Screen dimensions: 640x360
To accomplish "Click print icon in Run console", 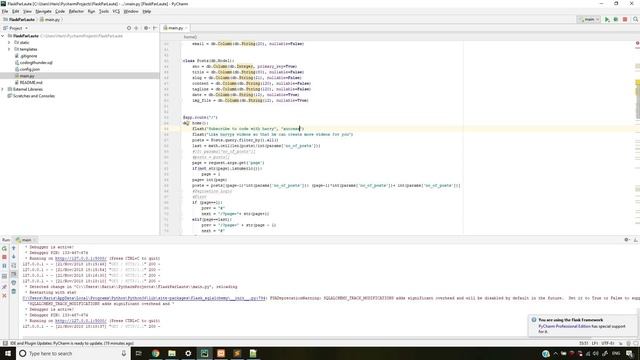I will (13, 282).
